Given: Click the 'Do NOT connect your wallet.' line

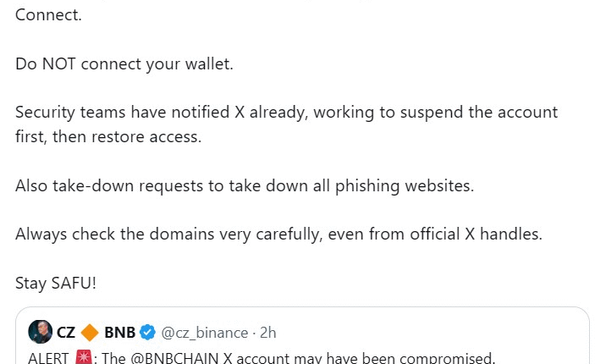Looking at the screenshot, I should point(124,63).
